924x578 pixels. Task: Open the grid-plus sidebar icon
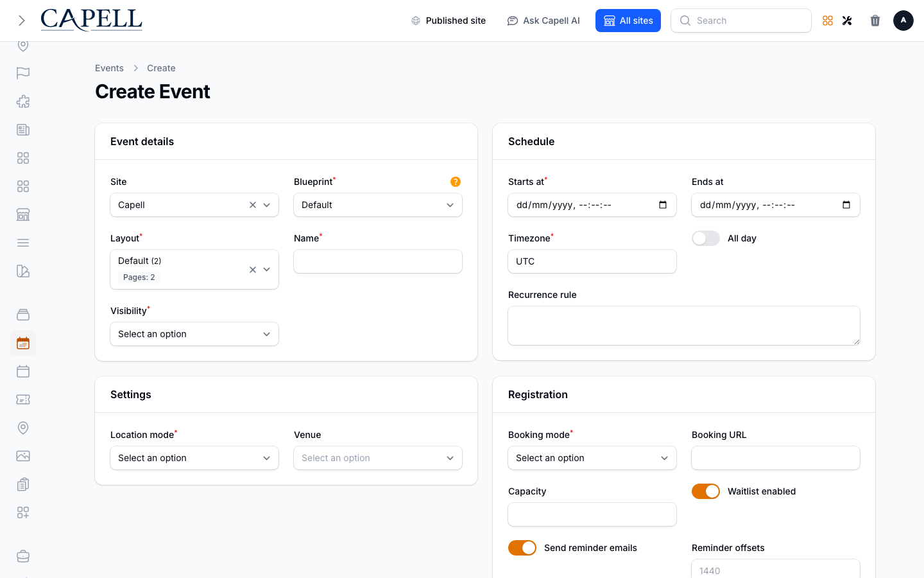point(23,512)
